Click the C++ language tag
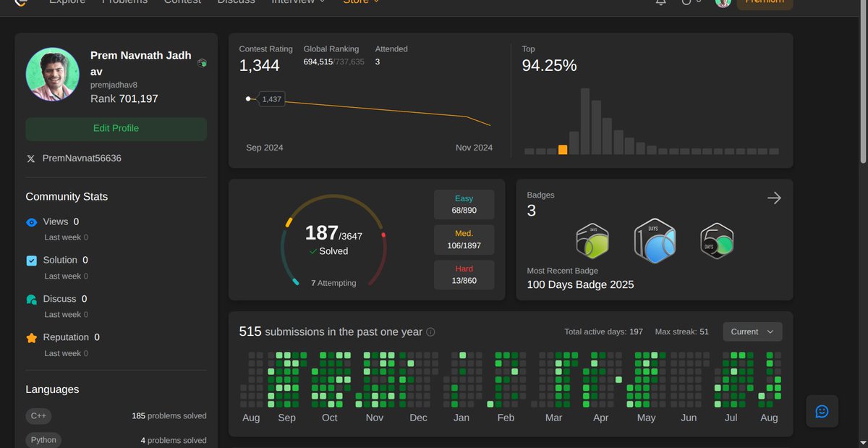Screen dimensions: 868x448 (39, 416)
